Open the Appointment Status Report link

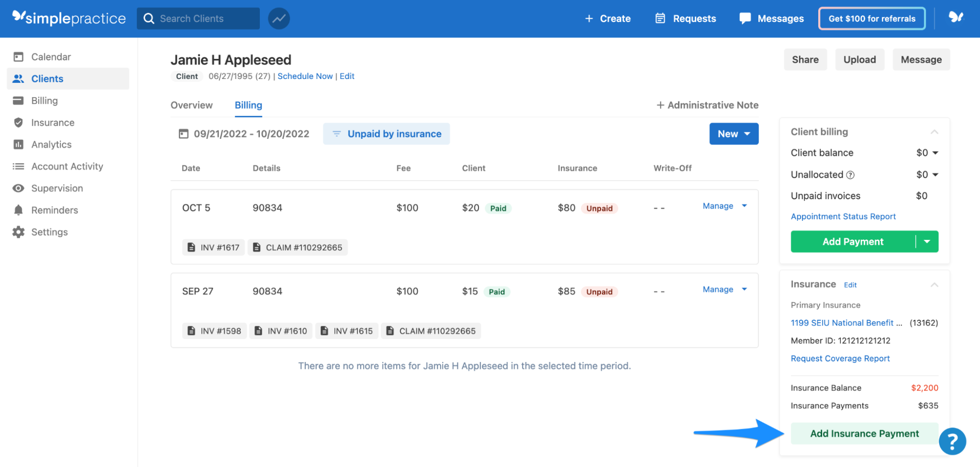843,216
